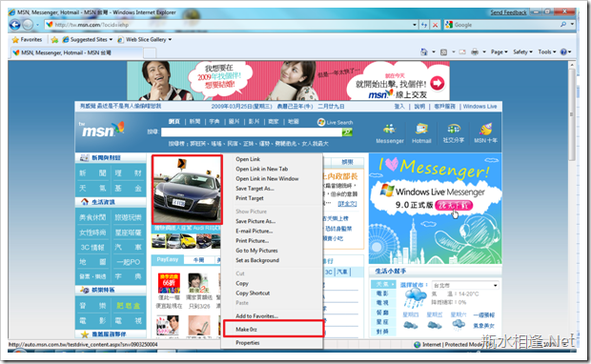Click the new tab button

[150, 53]
